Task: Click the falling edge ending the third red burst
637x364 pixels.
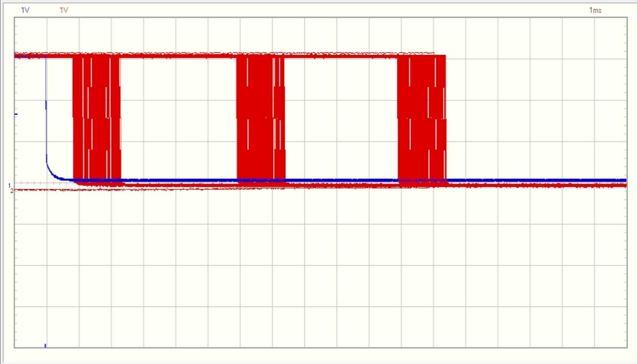Action: [446, 117]
